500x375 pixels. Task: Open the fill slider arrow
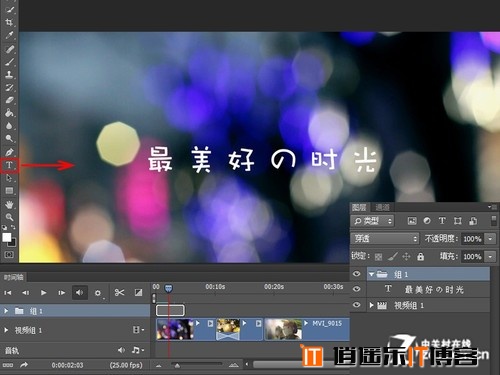490,257
